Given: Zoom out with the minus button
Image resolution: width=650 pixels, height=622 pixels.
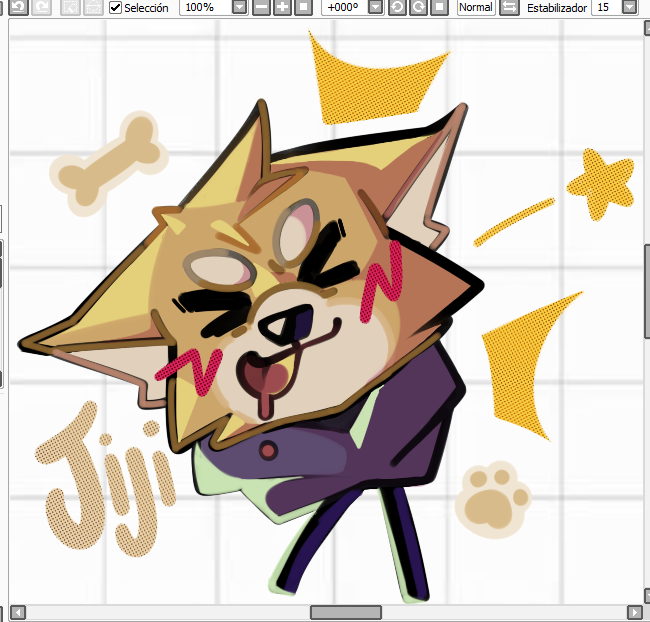Looking at the screenshot, I should 261,7.
